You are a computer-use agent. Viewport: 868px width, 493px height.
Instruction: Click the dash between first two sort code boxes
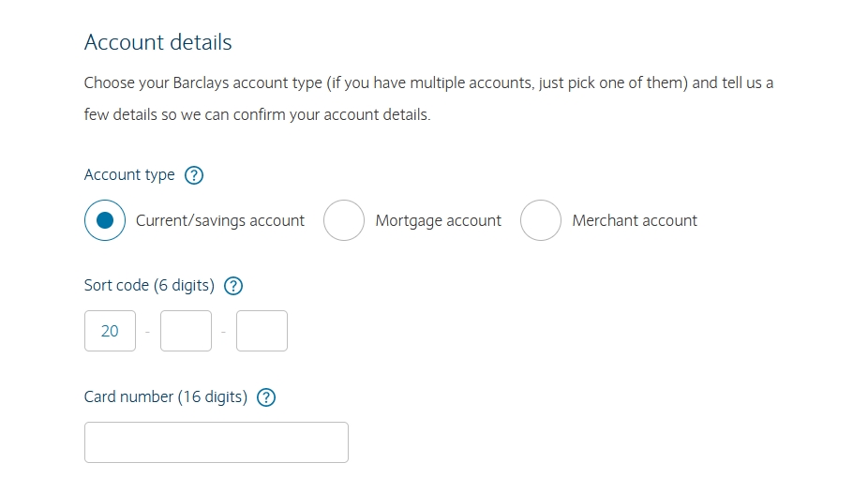pos(147,332)
